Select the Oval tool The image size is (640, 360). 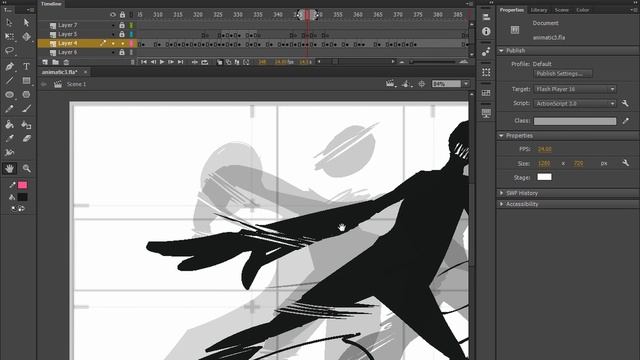point(9,95)
